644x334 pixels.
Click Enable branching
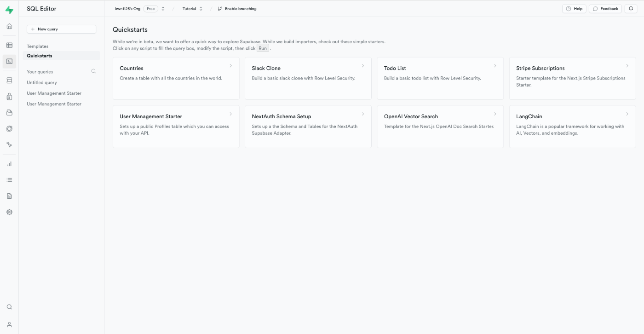click(x=237, y=9)
